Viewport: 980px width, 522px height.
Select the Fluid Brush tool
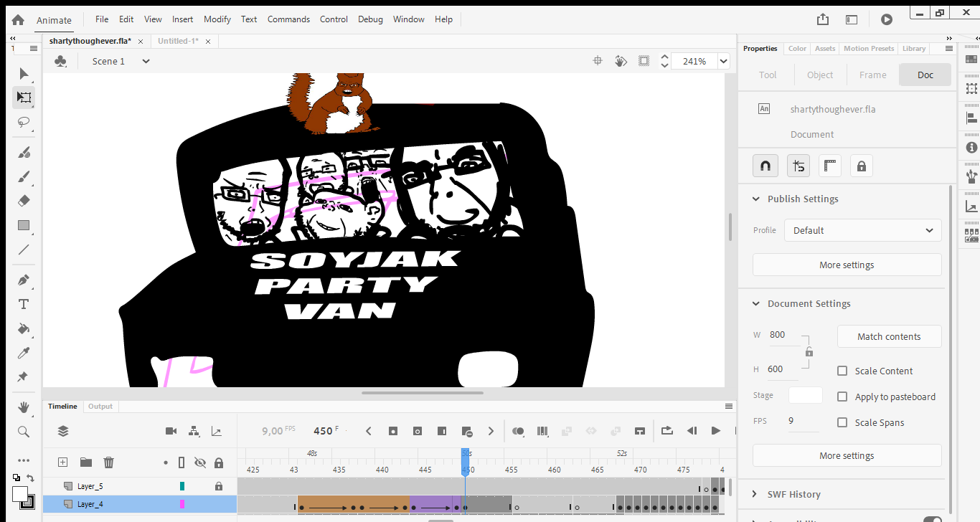(24, 153)
